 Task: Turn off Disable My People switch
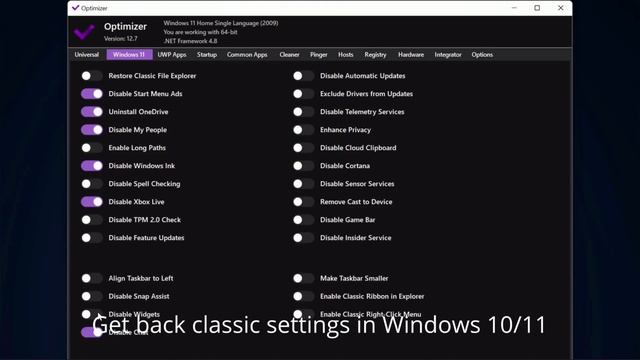[92, 130]
